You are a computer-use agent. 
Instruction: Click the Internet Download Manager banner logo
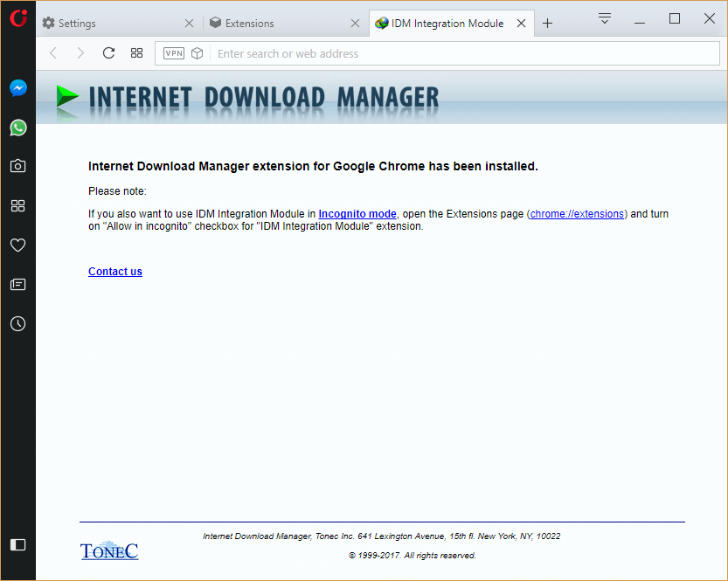[x=247, y=98]
